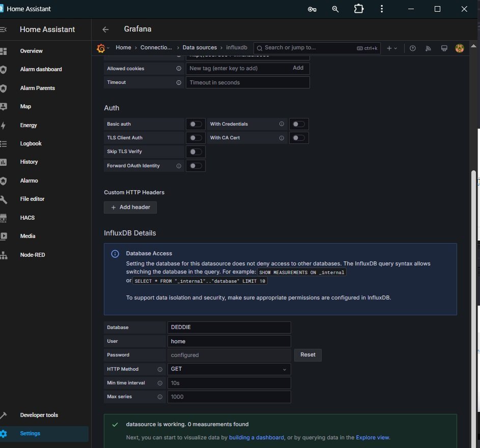The height and width of the screenshot is (448, 480).
Task: Enable the With Credentials toggle
Action: pos(299,124)
